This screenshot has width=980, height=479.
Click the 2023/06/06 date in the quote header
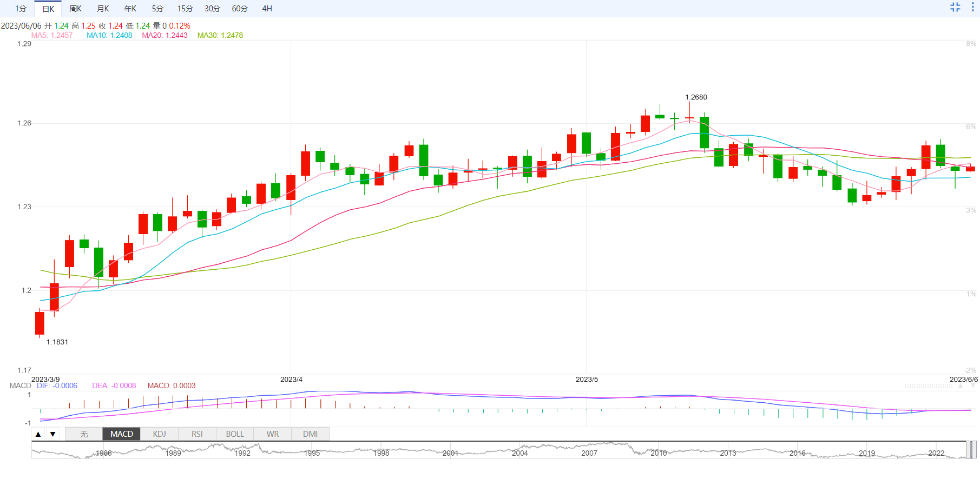coord(21,26)
